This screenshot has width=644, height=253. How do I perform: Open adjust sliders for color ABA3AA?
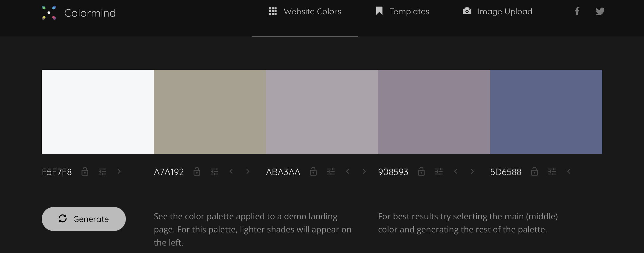[331, 172]
